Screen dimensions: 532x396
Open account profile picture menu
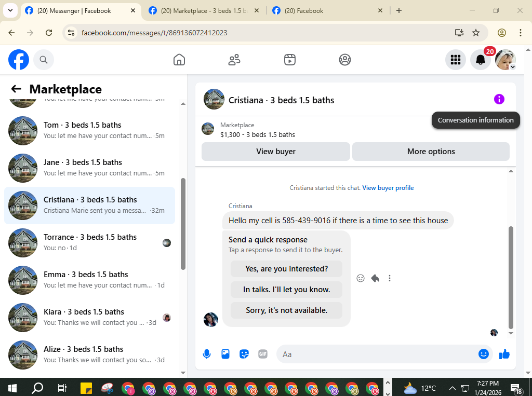[505, 60]
